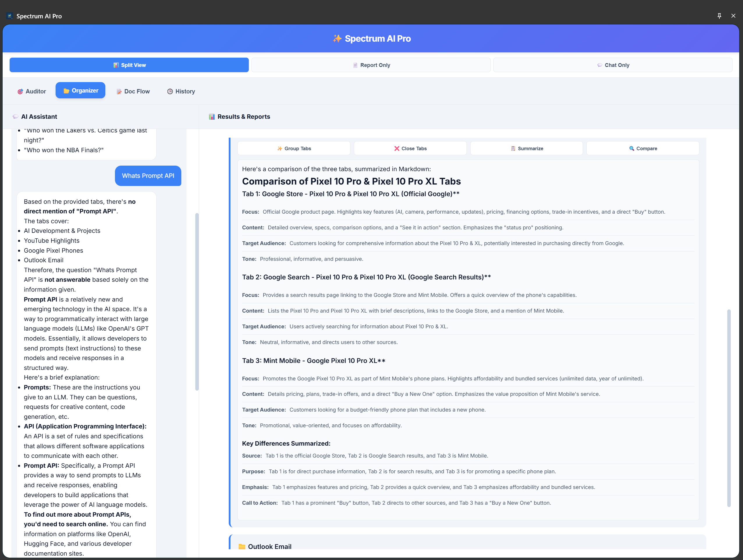The width and height of the screenshot is (743, 560).
Task: Click the AI Assistant speech bubble icon
Action: pos(15,116)
